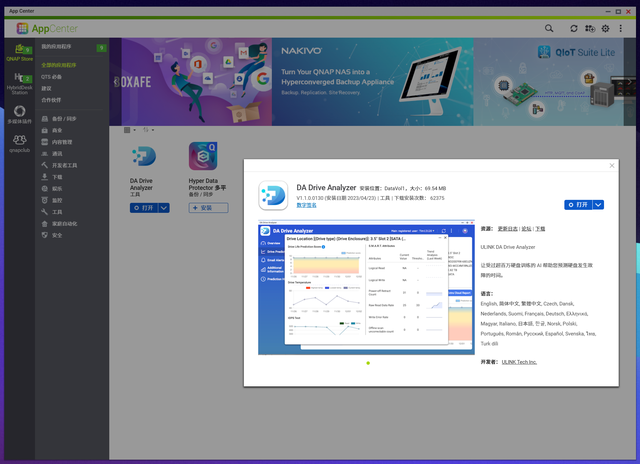The height and width of the screenshot is (464, 640).
Task: Click 安装 button for Hyper Data Protector
Action: pos(208,208)
